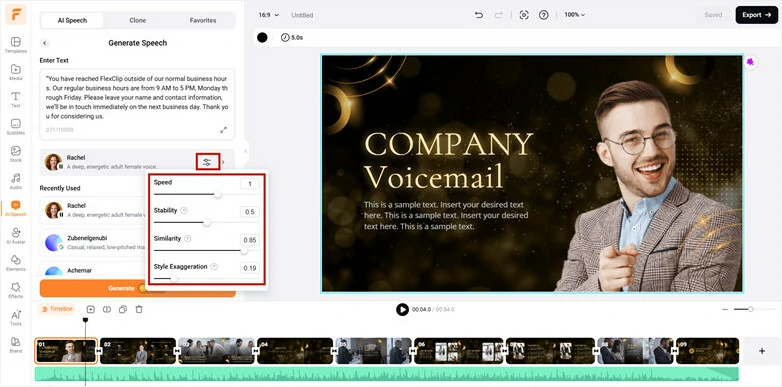The image size is (782, 387).
Task: Select the Achernar voice
Action: (92, 271)
